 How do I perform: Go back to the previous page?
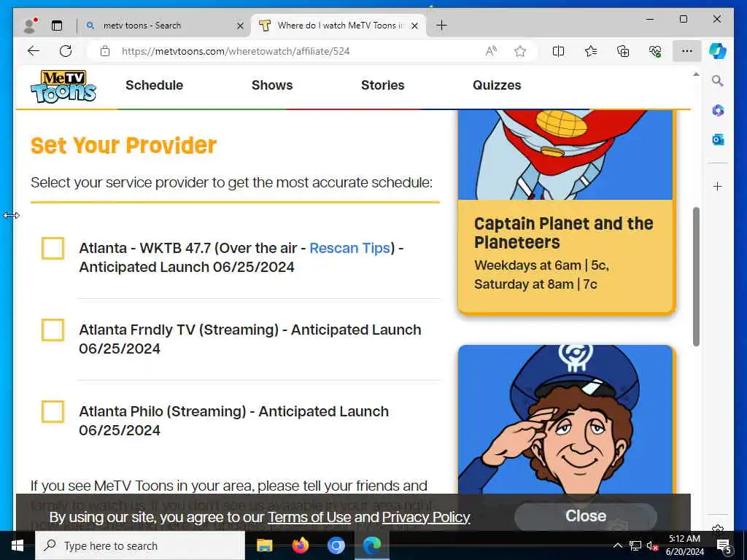(x=34, y=51)
